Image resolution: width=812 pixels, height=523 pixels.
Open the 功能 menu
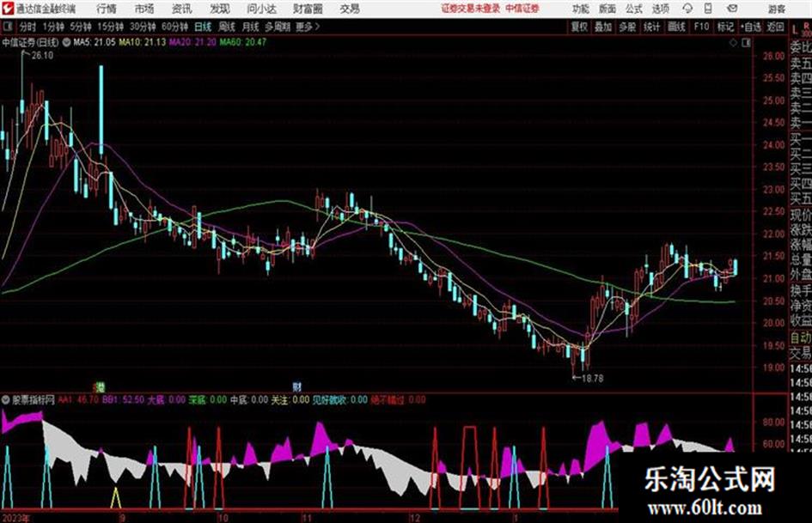click(581, 9)
